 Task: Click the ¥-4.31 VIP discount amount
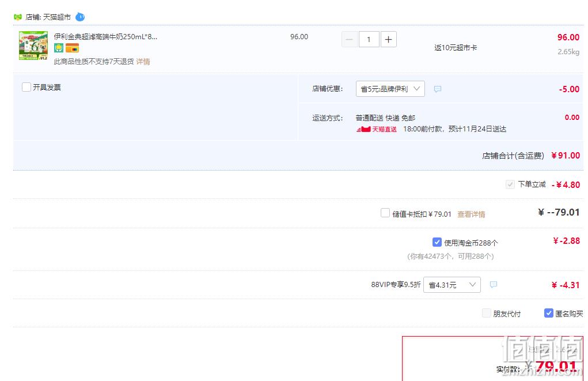pyautogui.click(x=566, y=285)
